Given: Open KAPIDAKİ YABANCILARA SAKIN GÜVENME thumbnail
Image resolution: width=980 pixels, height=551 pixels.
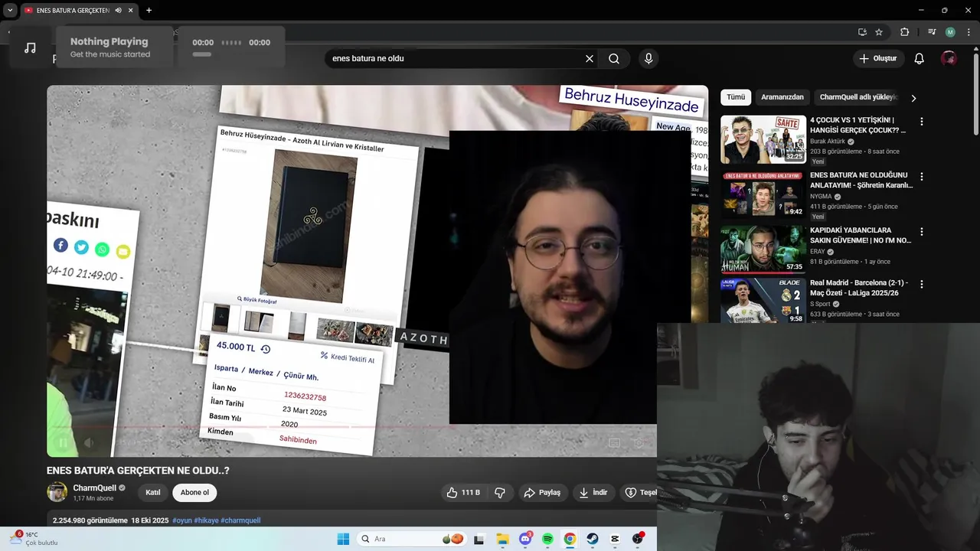Looking at the screenshot, I should click(x=763, y=249).
